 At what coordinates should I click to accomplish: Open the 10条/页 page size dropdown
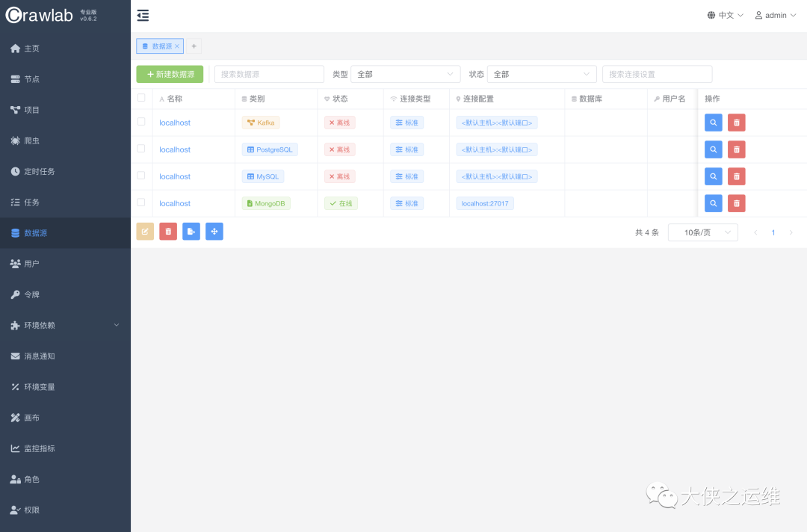point(703,232)
